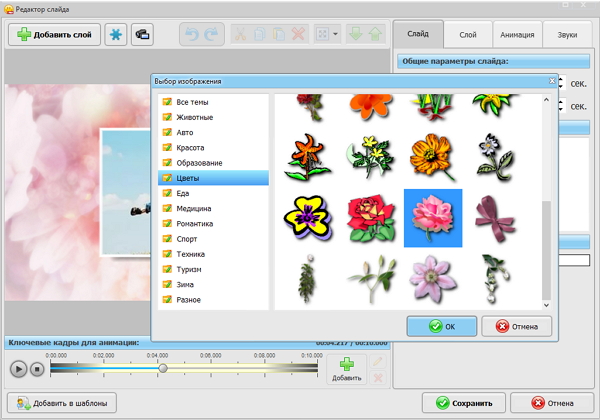This screenshot has height=420, width=600.
Task: Choose the yellow-purple pansy flower clipart
Action: pos(308,216)
